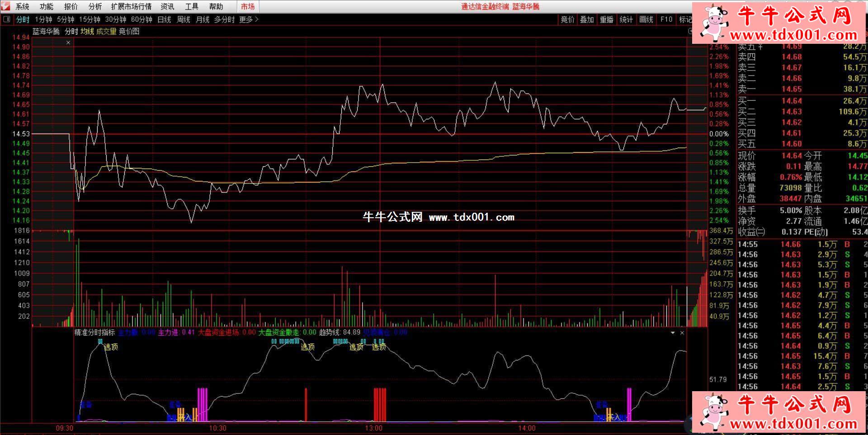Viewport: 868px width, 435px height.
Task: Open the 扩展市场行情 menu
Action: pos(131,6)
